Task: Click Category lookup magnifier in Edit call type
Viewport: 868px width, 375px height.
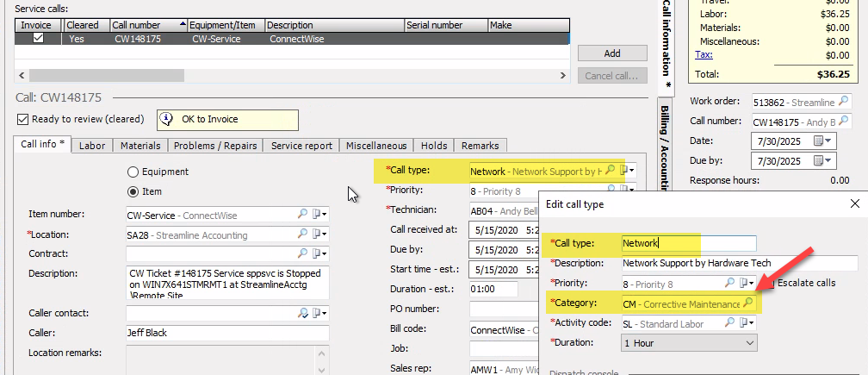Action: pos(747,303)
